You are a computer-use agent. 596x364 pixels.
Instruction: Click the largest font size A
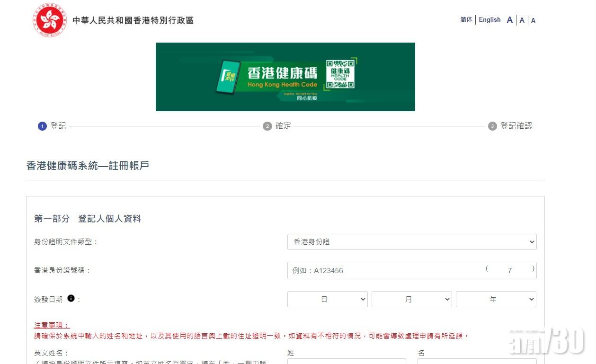click(509, 20)
